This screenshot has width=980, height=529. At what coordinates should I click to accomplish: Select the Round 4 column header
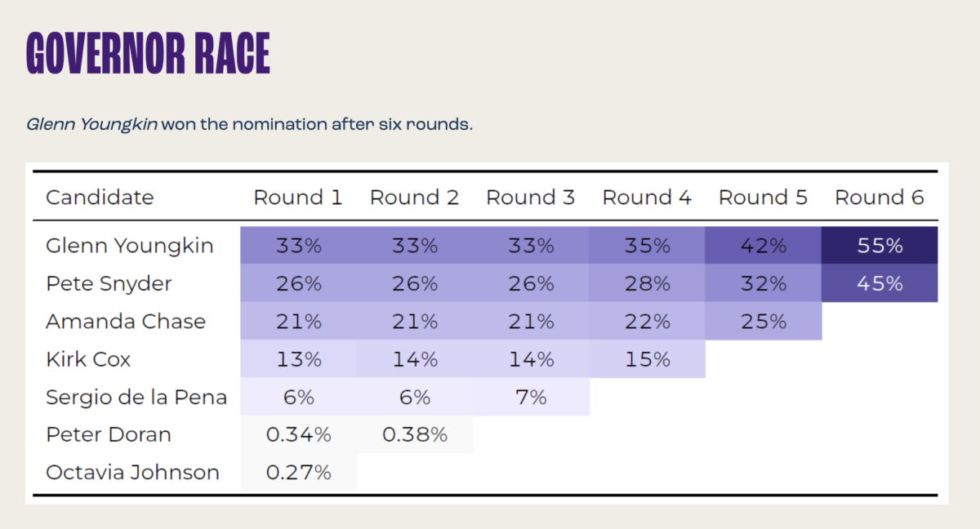tap(647, 198)
